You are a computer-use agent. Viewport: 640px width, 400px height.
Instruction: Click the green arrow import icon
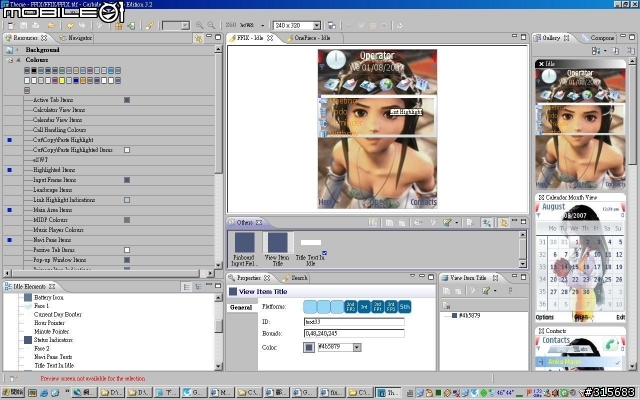pos(131,26)
